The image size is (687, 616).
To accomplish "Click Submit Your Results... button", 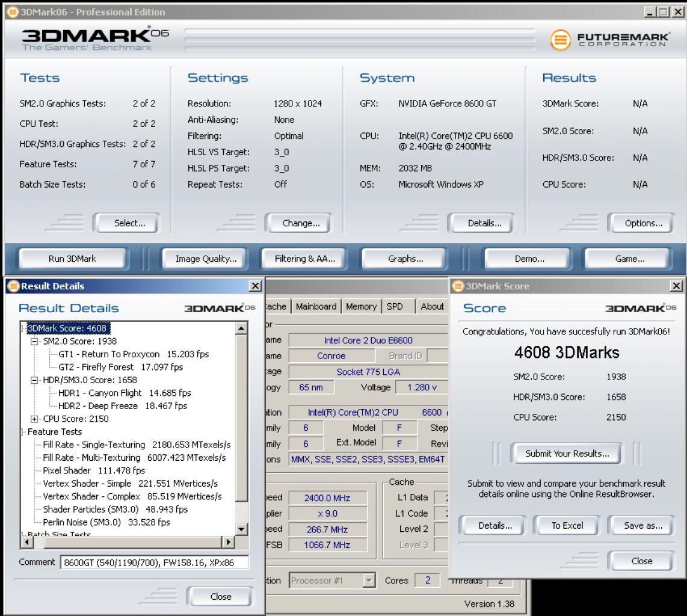I will pyautogui.click(x=567, y=454).
